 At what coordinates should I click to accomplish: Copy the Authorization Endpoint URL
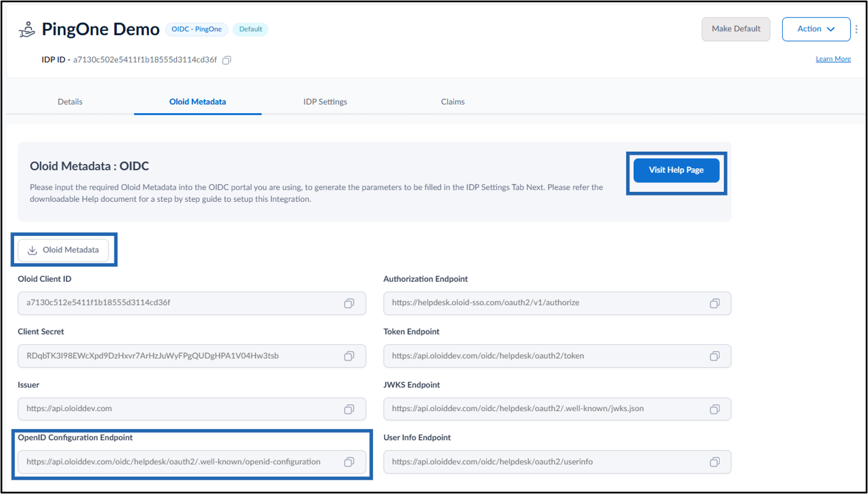[715, 303]
